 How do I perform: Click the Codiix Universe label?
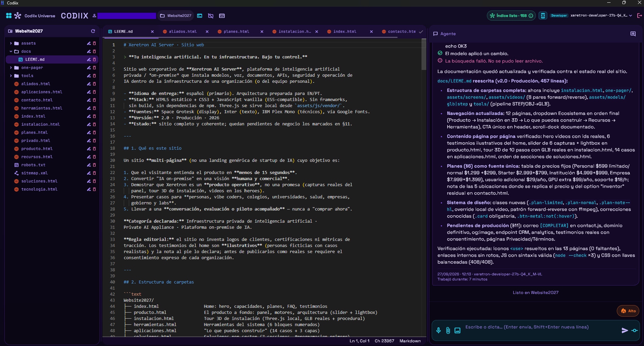point(40,16)
